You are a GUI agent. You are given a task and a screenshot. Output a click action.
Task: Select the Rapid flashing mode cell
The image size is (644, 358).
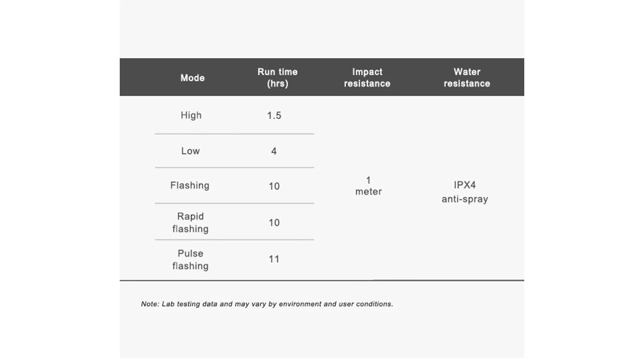point(190,222)
